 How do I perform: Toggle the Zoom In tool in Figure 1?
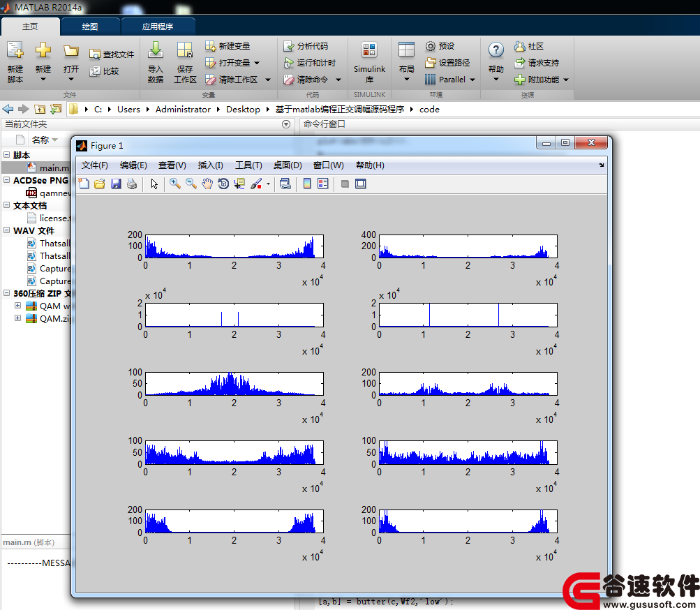point(175,184)
